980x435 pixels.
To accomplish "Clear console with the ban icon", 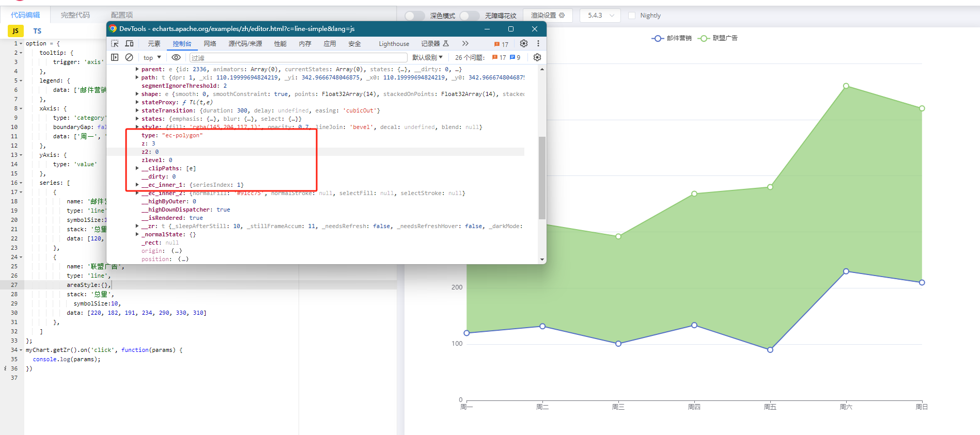I will click(129, 57).
